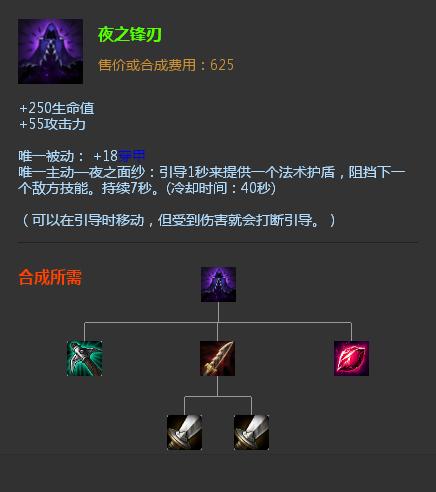Viewport: 436px width, 492px height.
Task: Click the Pickaxe component icon
Action: coord(84,358)
